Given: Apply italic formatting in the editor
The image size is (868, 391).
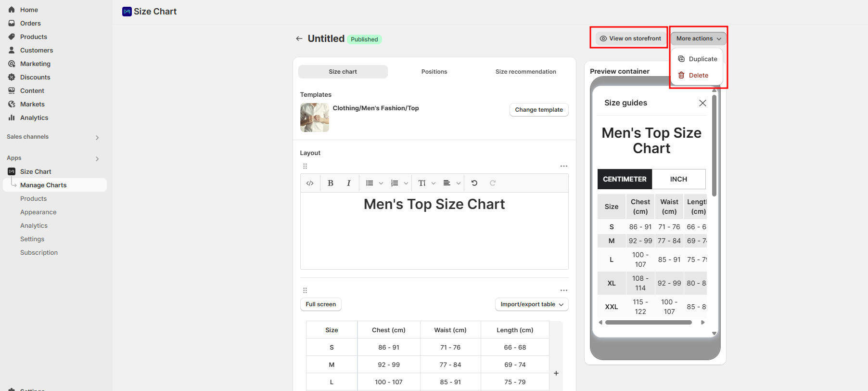Looking at the screenshot, I should tap(348, 183).
